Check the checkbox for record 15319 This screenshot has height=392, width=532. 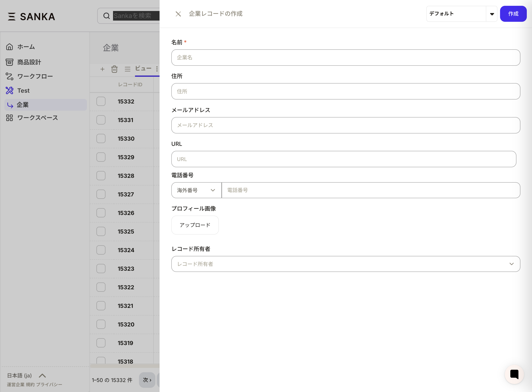101,343
